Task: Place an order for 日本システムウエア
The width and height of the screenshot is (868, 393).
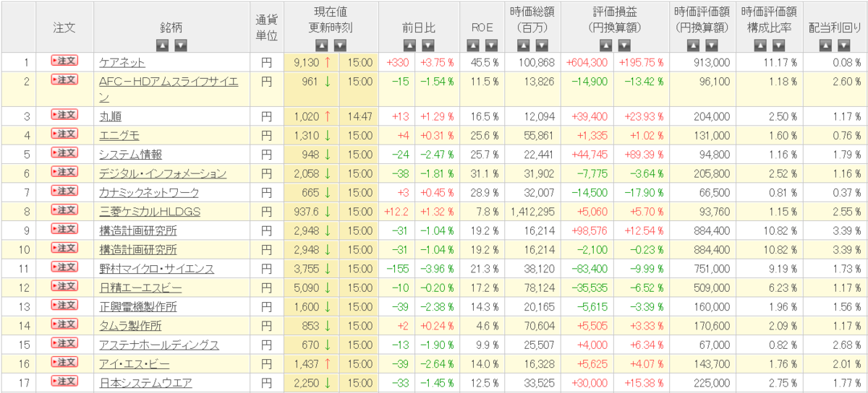Action: point(64,381)
